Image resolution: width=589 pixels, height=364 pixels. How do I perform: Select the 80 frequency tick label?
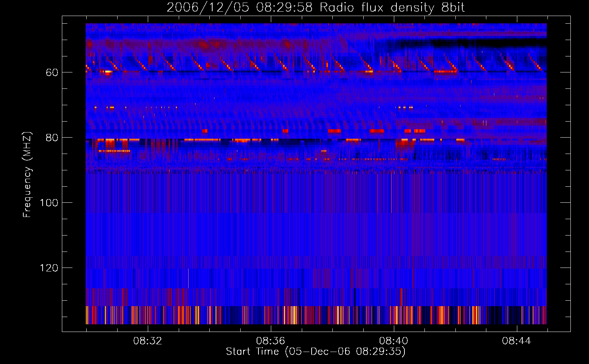coord(52,138)
